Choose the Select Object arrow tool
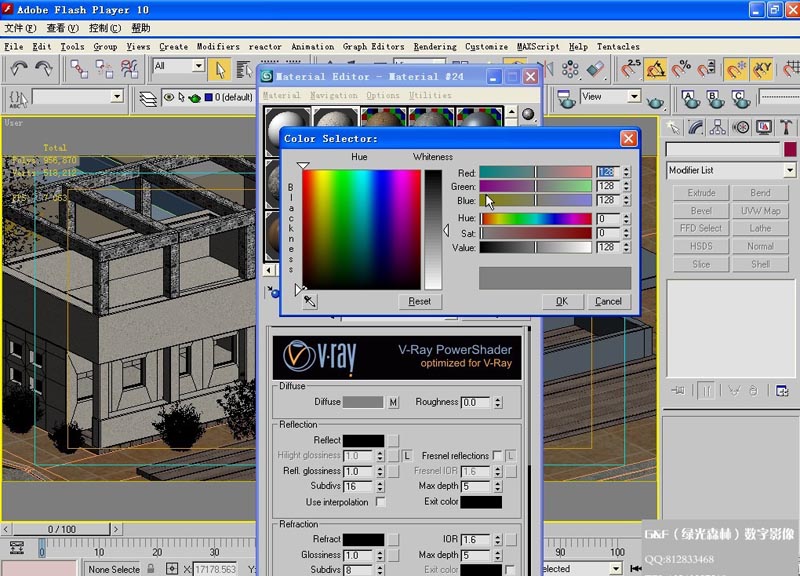 pyautogui.click(x=219, y=70)
